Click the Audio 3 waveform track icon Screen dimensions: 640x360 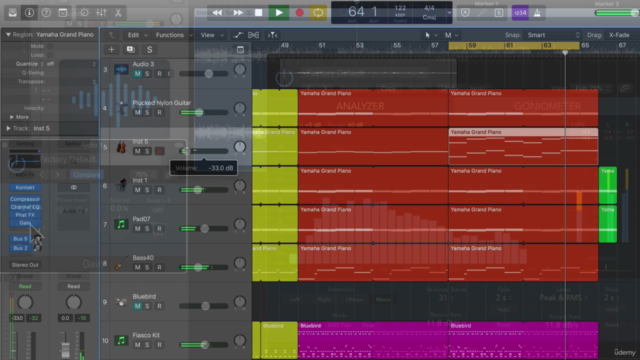[121, 70]
